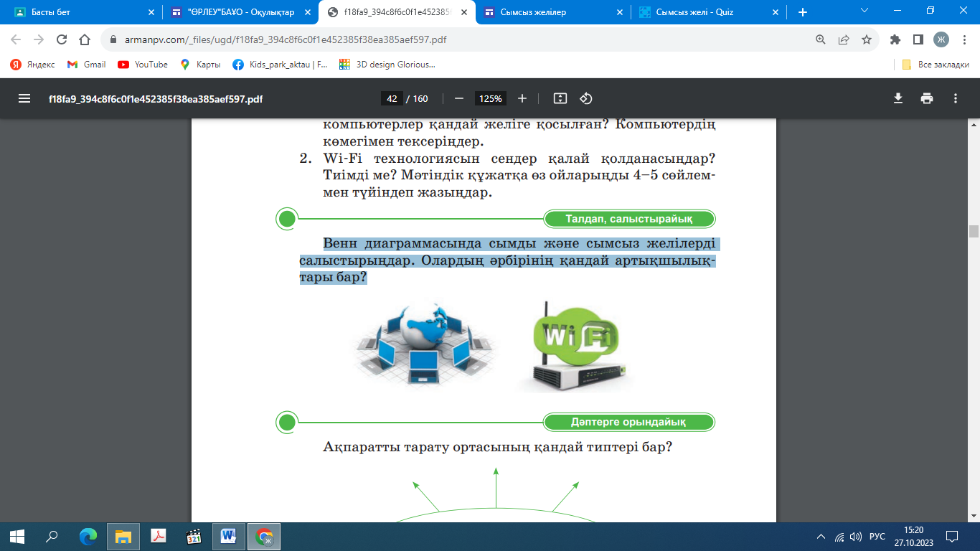Open the Chrome profile avatar
Image resolution: width=980 pixels, height=551 pixels.
click(x=941, y=40)
